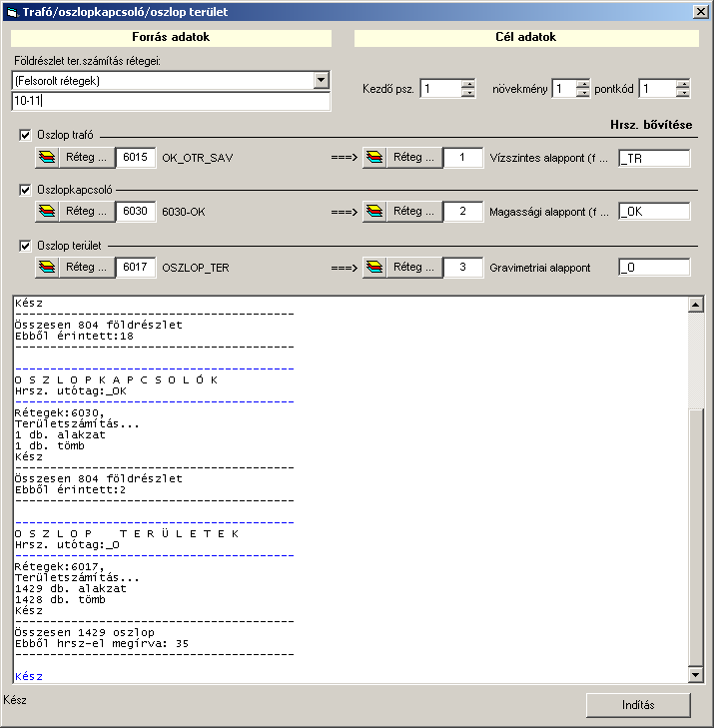
Task: Click layer icon in Oszlopkapcsoló source row
Action: 47,212
